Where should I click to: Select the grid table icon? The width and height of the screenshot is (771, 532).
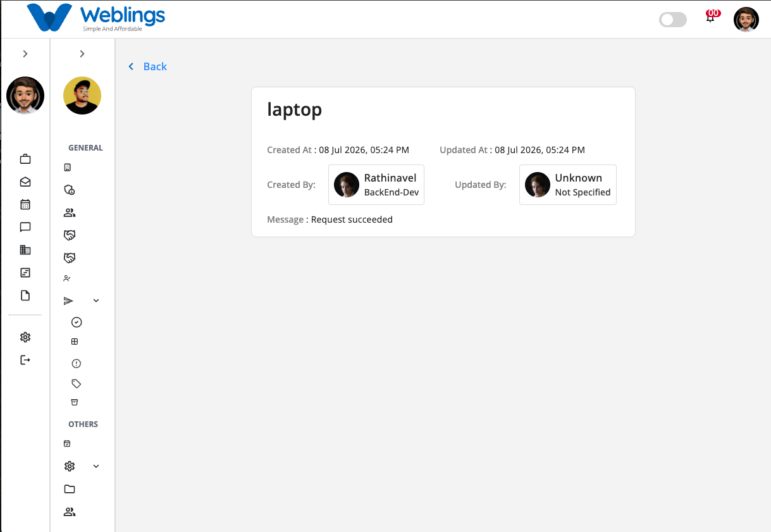point(75,342)
